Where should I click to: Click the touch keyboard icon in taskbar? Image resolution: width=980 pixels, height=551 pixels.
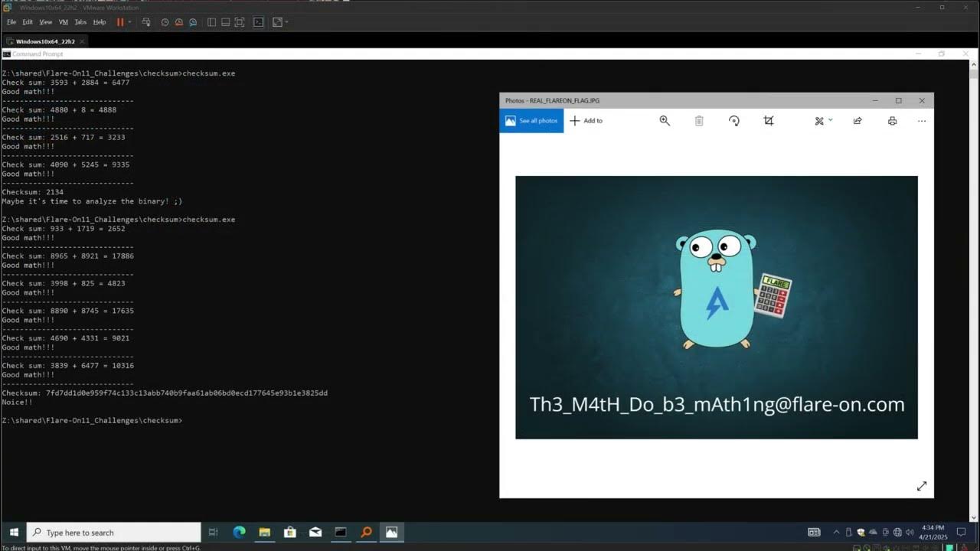815,533
